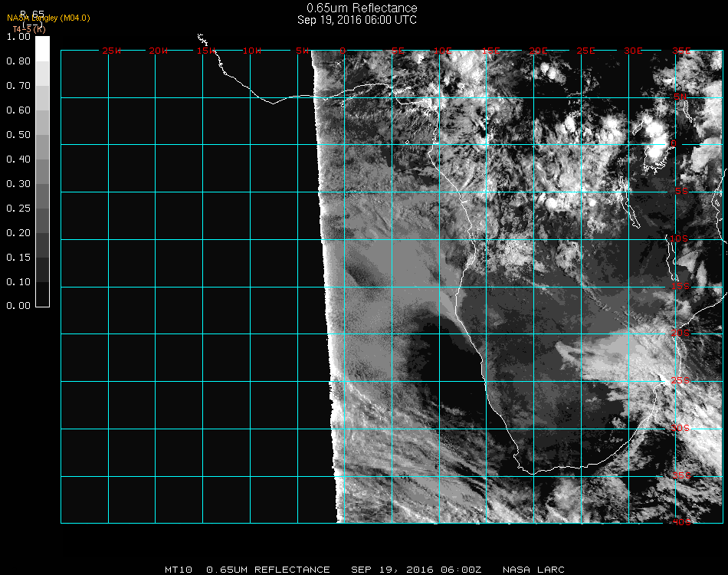Click the 'MT10' footer text
Screen dimensions: 728x575
click(179, 570)
